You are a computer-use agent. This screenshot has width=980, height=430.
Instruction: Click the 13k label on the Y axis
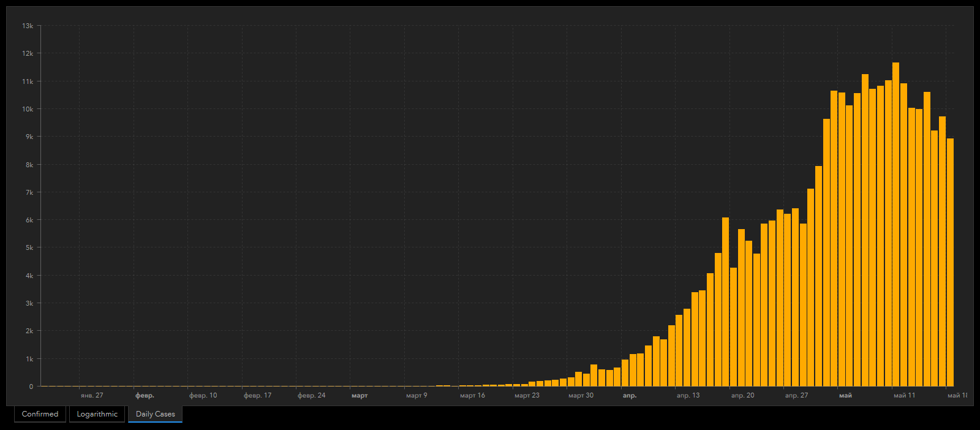[x=28, y=26]
